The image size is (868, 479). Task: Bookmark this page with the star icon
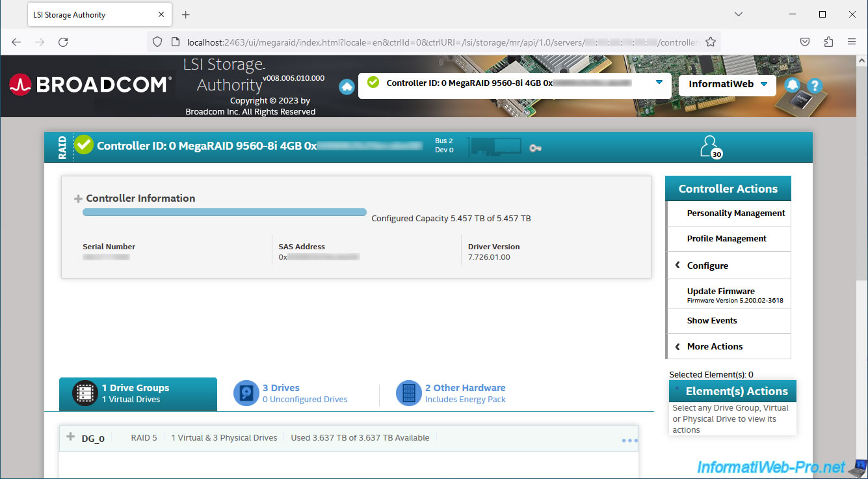(x=711, y=42)
